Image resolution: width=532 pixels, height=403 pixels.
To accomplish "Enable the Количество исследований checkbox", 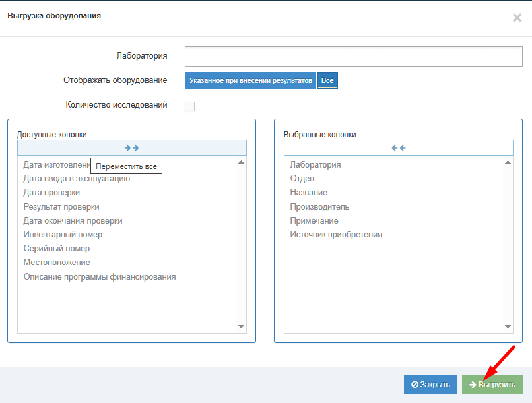I will [189, 106].
